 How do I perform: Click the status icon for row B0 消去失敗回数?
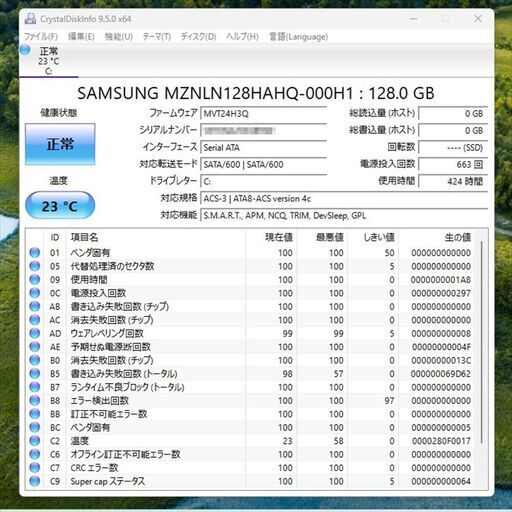[35, 360]
